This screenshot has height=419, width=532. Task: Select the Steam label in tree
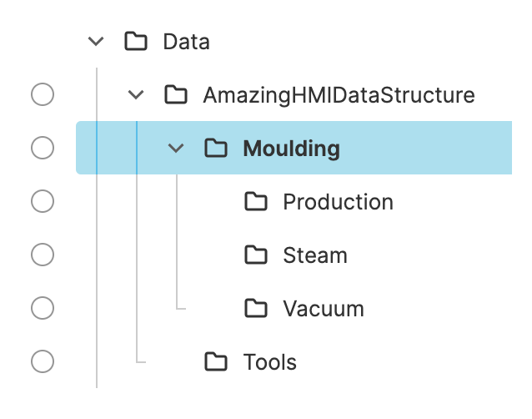(315, 255)
